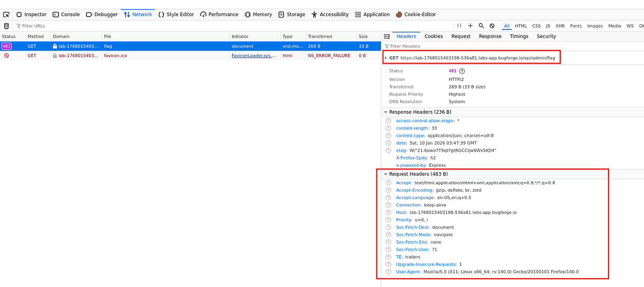The width and height of the screenshot is (644, 287).
Task: Pause network recording
Action: (x=459, y=26)
